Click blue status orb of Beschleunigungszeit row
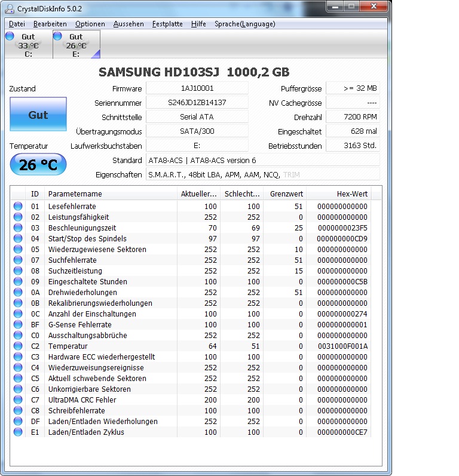459x476 pixels. coord(18,228)
